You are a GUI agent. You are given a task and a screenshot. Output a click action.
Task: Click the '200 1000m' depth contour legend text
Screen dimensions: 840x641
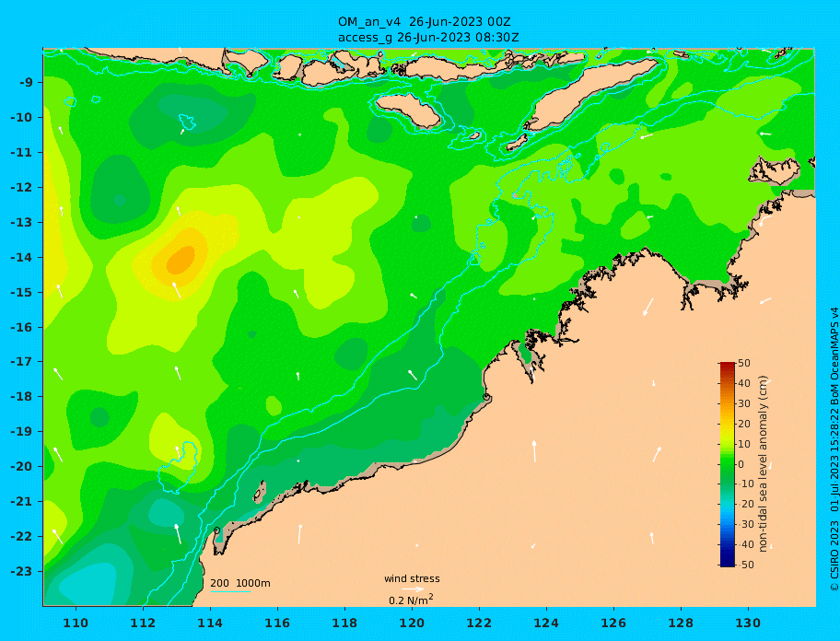coord(240,583)
